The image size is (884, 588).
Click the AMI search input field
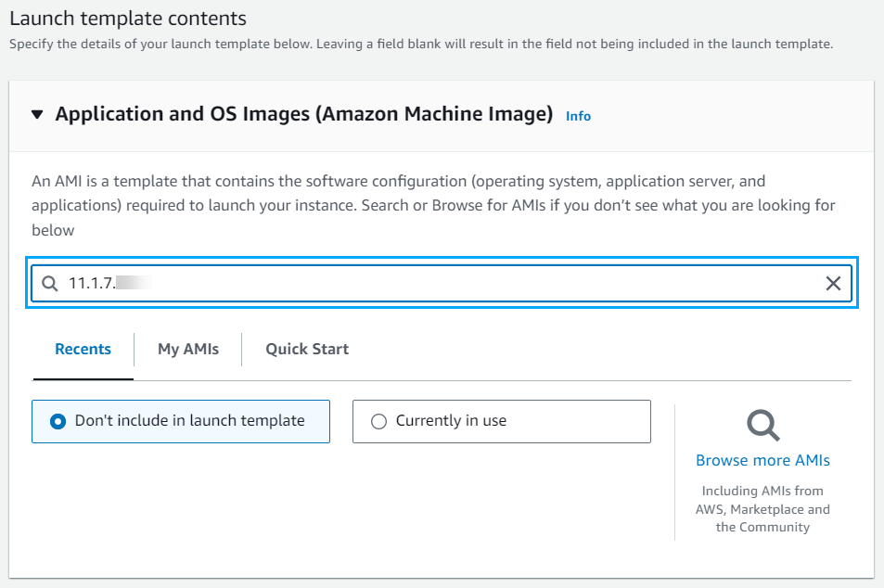[442, 283]
